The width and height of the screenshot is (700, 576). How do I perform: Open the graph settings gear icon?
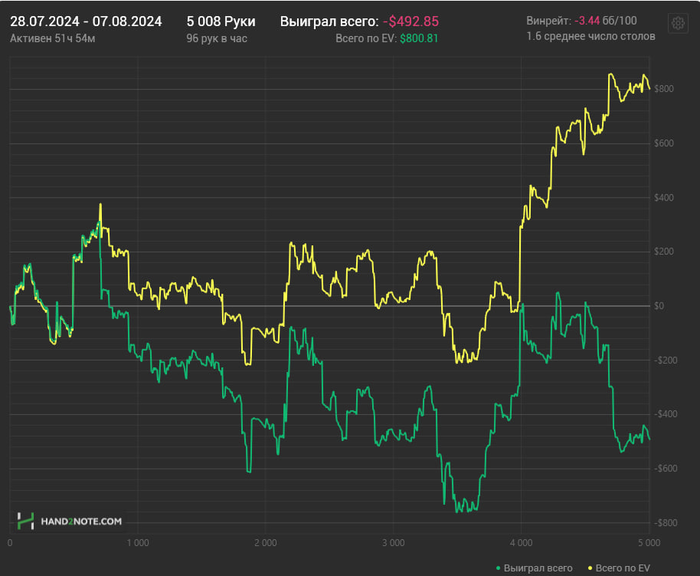pyautogui.click(x=680, y=20)
